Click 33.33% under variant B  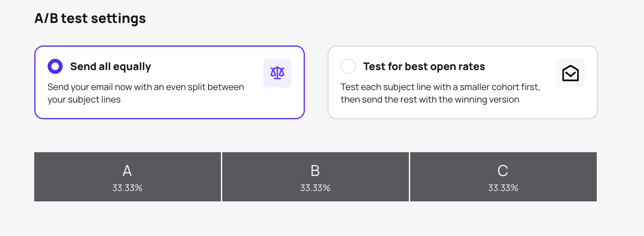click(x=315, y=188)
